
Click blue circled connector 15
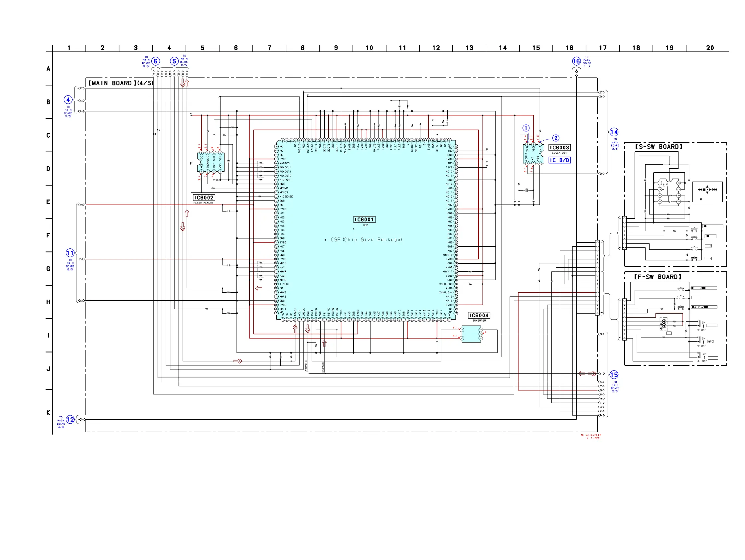614,375
